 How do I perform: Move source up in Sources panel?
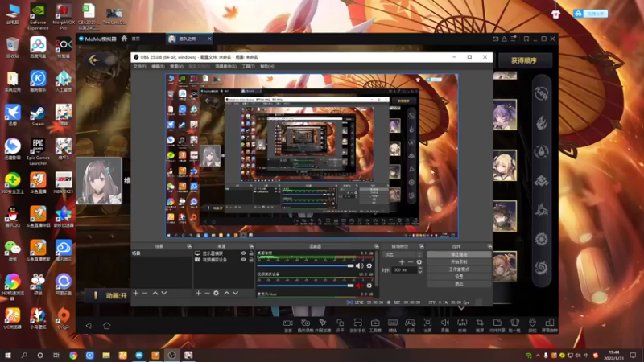click(x=226, y=293)
